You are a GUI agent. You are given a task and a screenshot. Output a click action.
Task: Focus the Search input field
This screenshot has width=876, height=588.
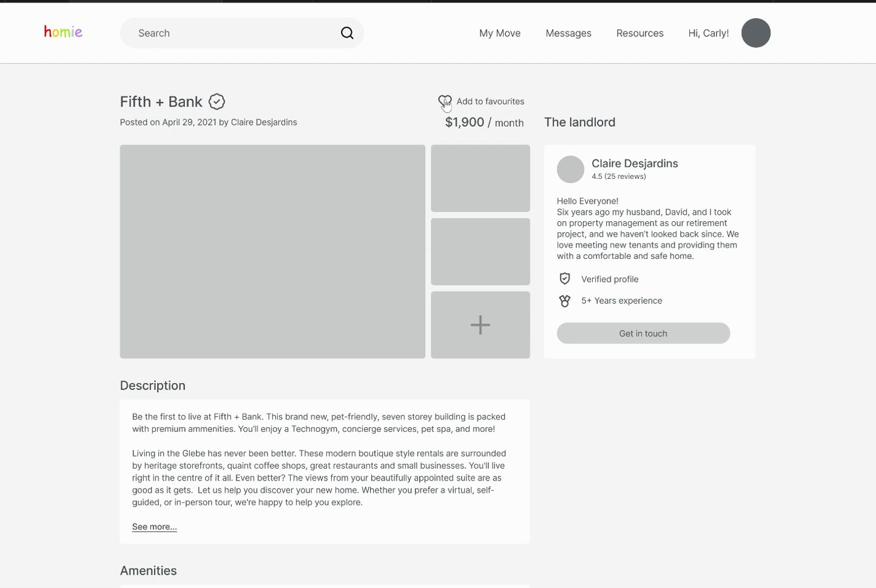pos(241,33)
